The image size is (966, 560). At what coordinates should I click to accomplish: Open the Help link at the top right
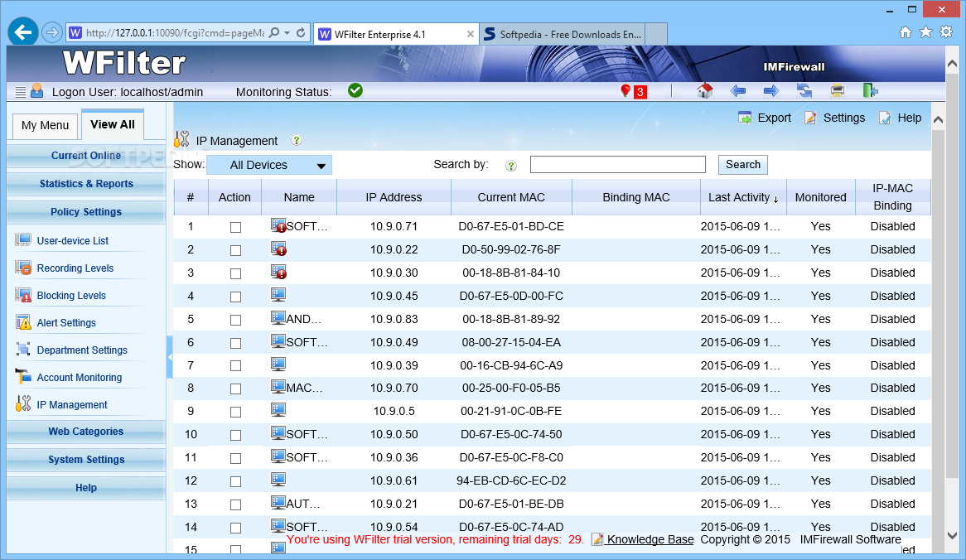coord(900,118)
